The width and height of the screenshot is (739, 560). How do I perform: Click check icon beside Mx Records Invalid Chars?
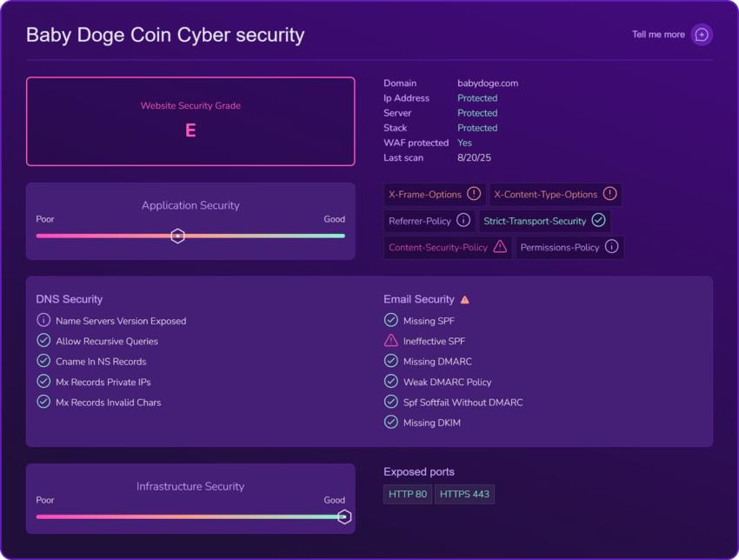[43, 402]
